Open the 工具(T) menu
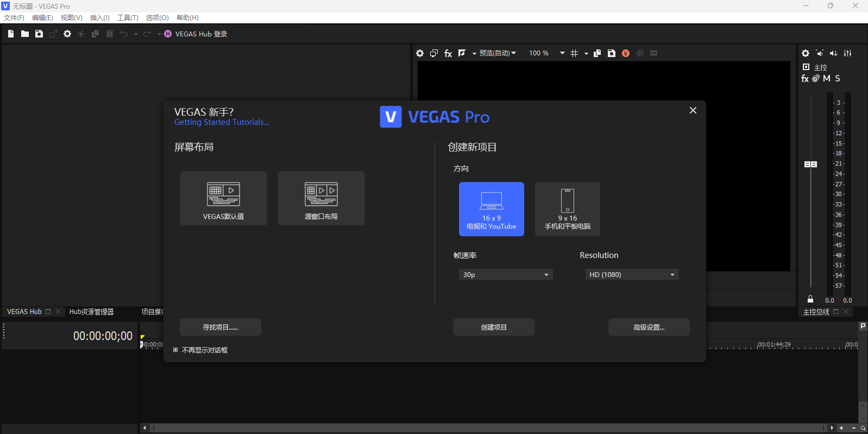The height and width of the screenshot is (434, 868). click(x=128, y=18)
